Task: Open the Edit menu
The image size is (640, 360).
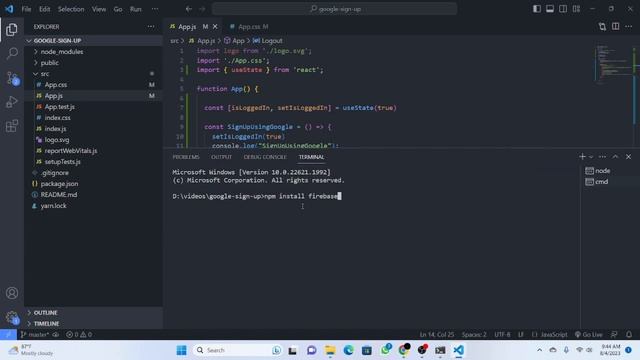Action: [x=44, y=9]
